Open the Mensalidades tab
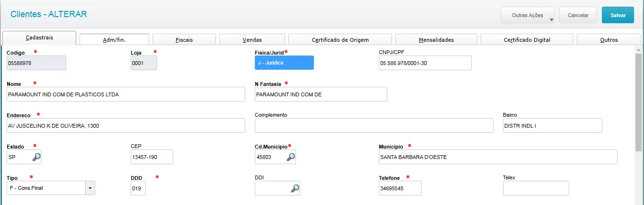The height and width of the screenshot is (205, 644). [x=436, y=40]
